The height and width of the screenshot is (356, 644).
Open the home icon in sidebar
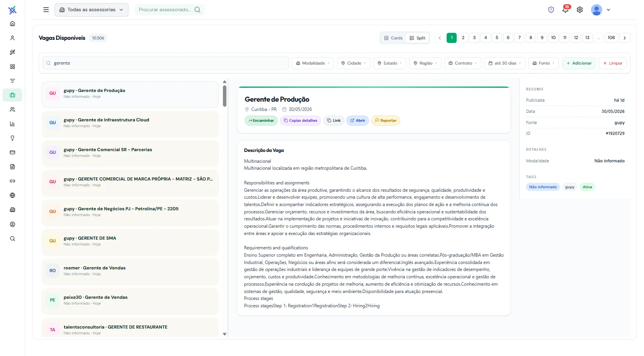pyautogui.click(x=12, y=24)
